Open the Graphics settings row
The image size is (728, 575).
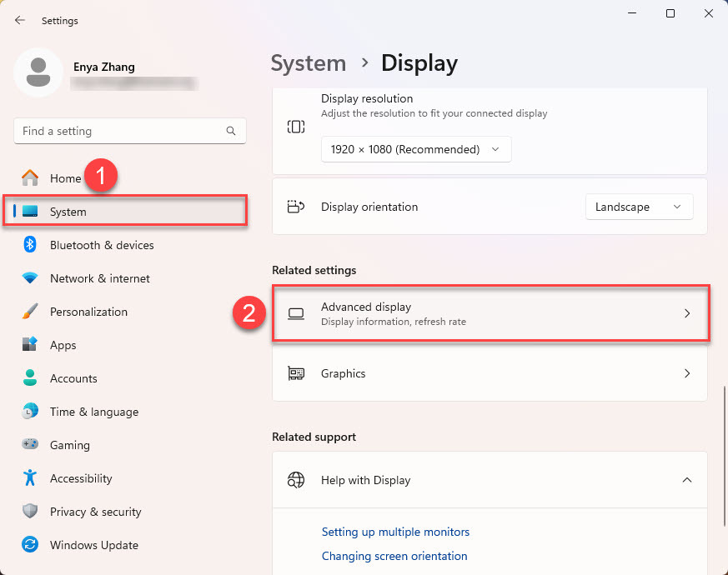pos(490,373)
